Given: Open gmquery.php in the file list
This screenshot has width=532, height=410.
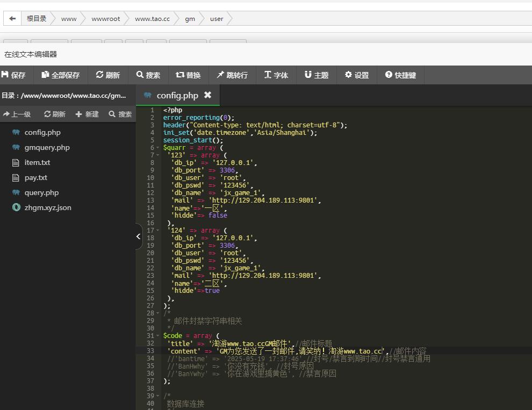Looking at the screenshot, I should (47, 147).
